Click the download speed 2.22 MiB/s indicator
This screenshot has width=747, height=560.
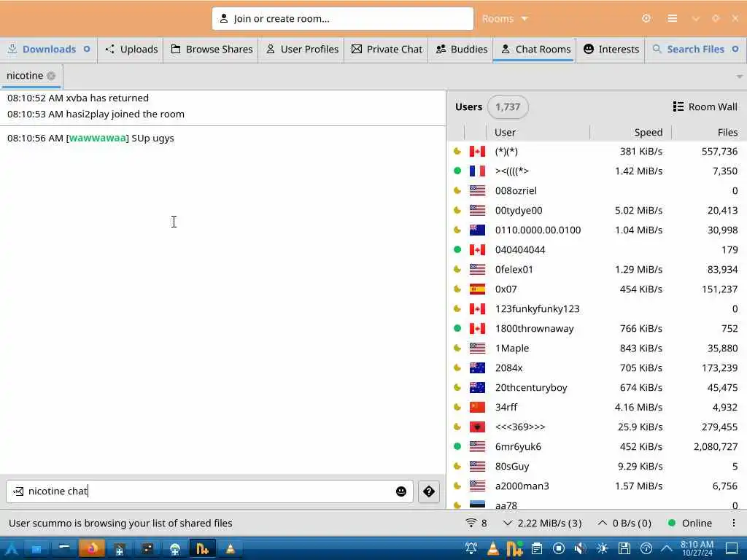(x=542, y=524)
